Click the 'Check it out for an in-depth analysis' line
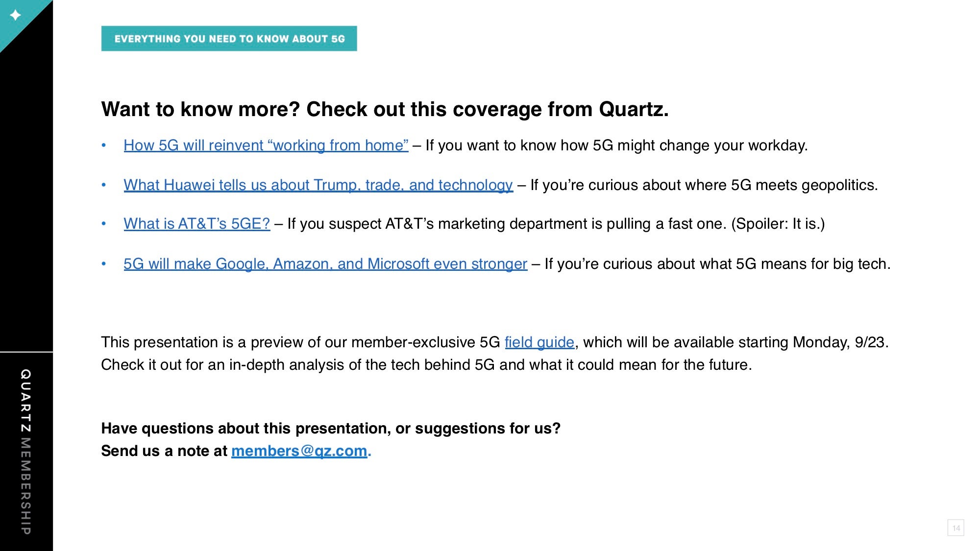980x551 pixels. point(426,365)
